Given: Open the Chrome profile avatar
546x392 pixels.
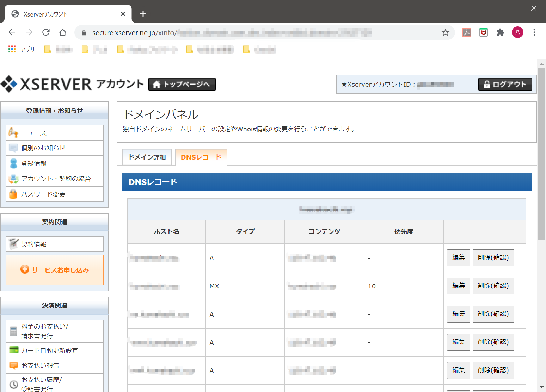Looking at the screenshot, I should click(517, 32).
